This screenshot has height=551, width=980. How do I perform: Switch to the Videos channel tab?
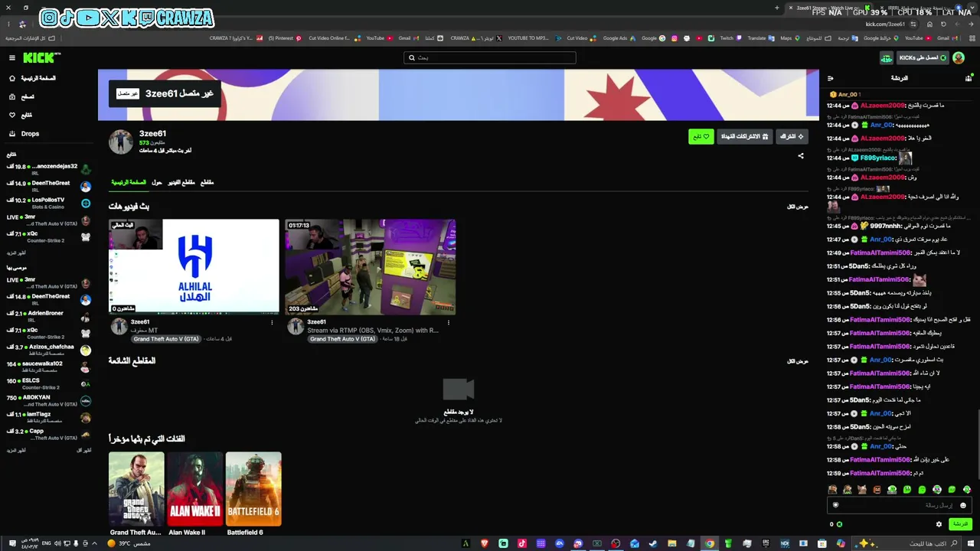(181, 183)
